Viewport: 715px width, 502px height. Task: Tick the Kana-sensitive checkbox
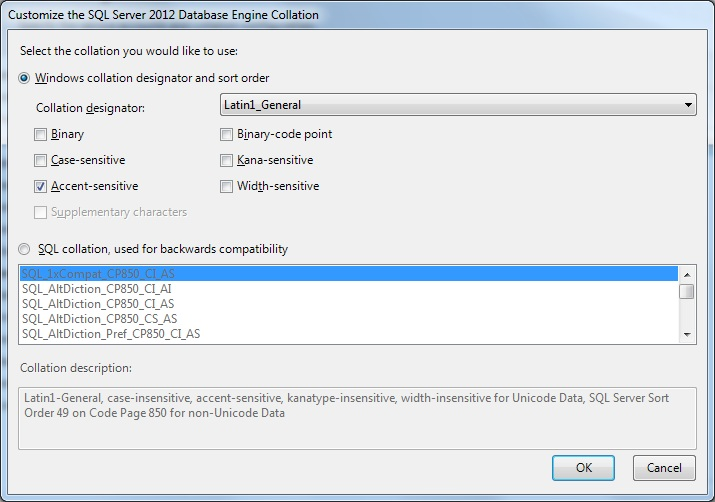pos(226,160)
